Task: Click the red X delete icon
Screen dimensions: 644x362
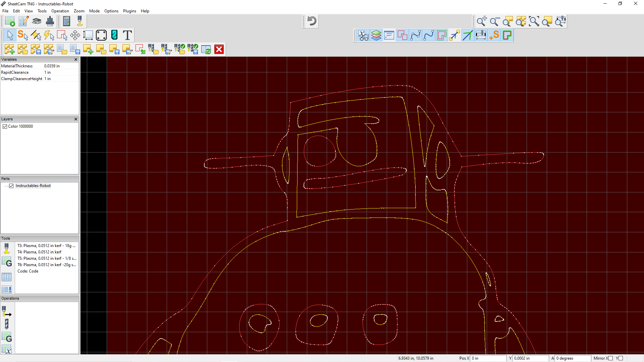Action: [219, 50]
